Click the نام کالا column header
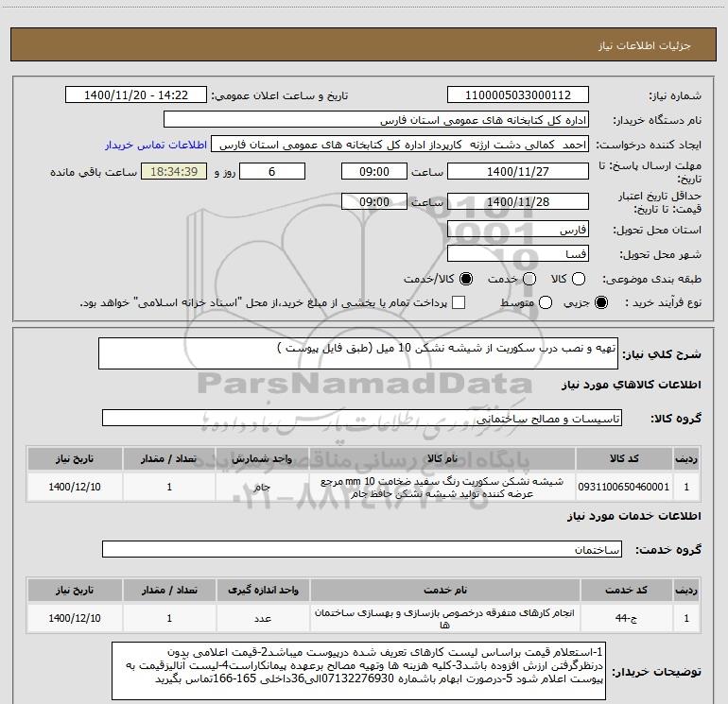Image resolution: width=728 pixels, height=704 pixels. (x=442, y=458)
